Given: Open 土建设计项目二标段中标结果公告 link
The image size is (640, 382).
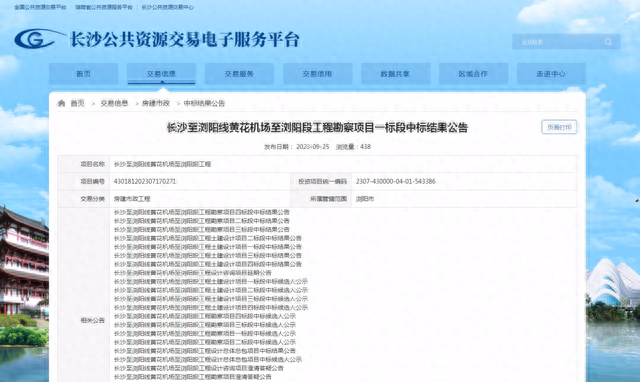Looking at the screenshot, I should tap(208, 238).
